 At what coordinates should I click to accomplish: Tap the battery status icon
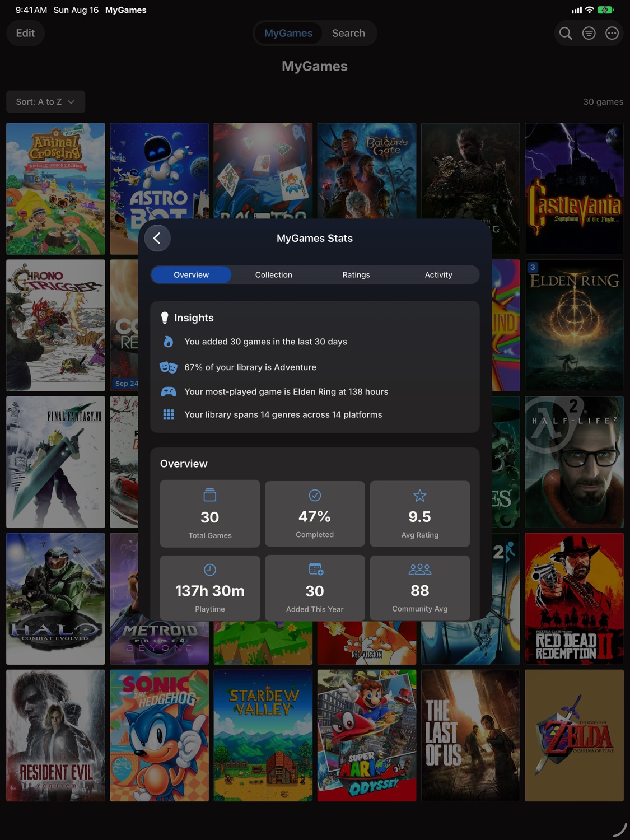pyautogui.click(x=606, y=10)
